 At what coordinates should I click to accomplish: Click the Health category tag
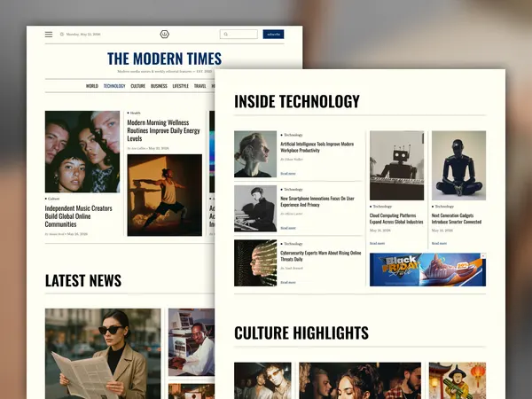click(x=134, y=113)
